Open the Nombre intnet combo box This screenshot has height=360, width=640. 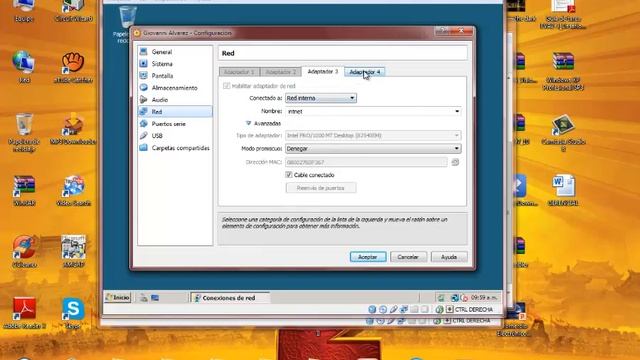pyautogui.click(x=373, y=111)
